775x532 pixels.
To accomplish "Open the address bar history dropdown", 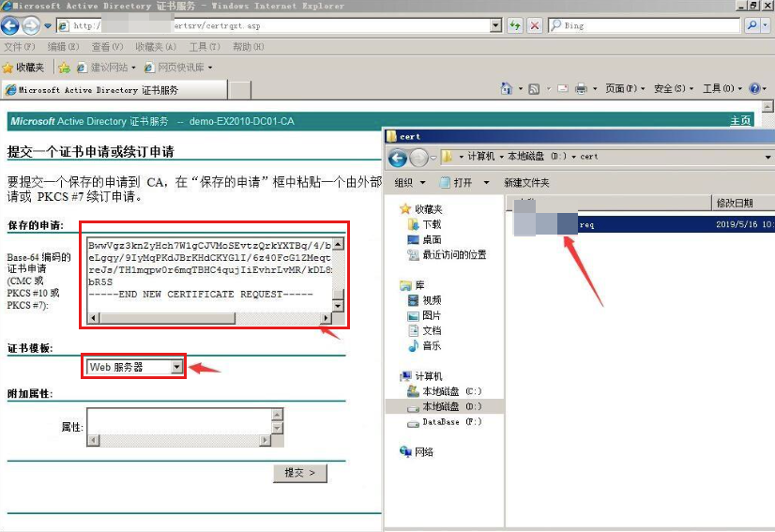I will click(x=496, y=25).
